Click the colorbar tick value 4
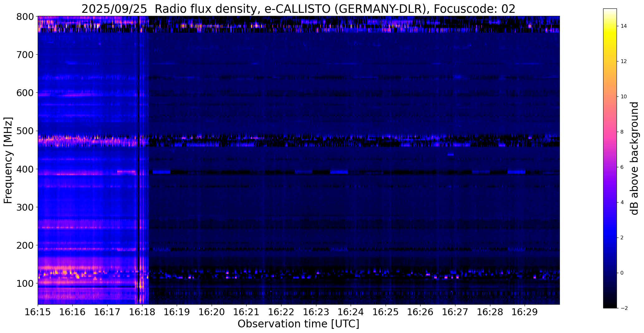Screen dimensions: 644x333 pyautogui.click(x=622, y=203)
